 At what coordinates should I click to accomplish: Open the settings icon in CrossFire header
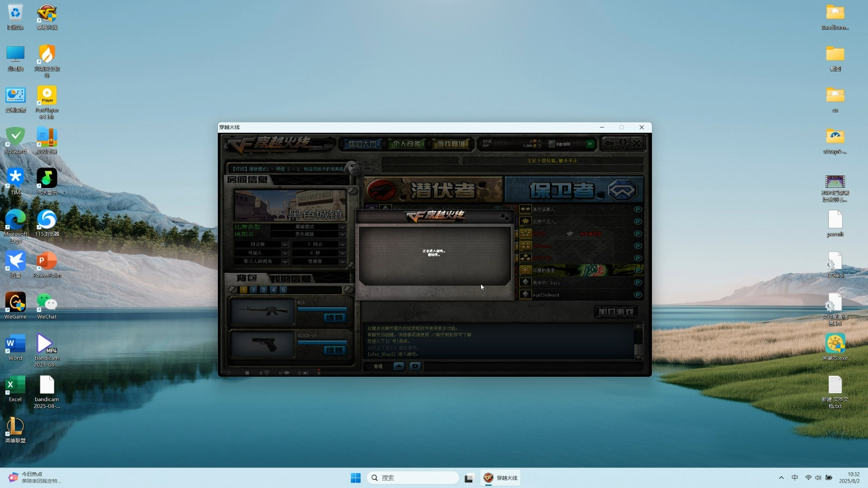coord(623,144)
